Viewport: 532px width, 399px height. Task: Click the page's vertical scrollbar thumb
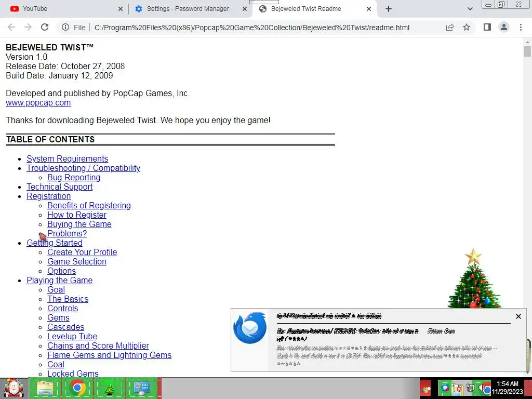point(527,51)
